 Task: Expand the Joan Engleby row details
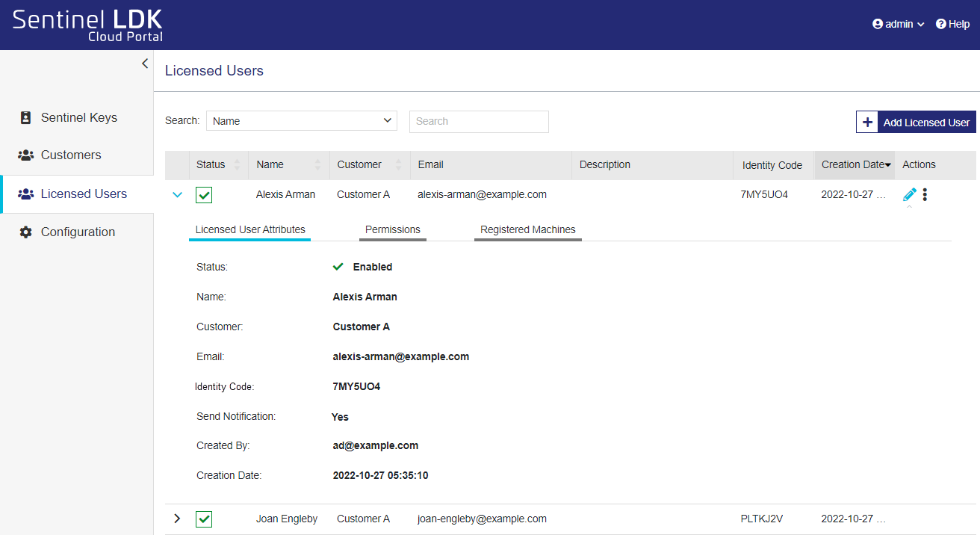click(x=177, y=519)
